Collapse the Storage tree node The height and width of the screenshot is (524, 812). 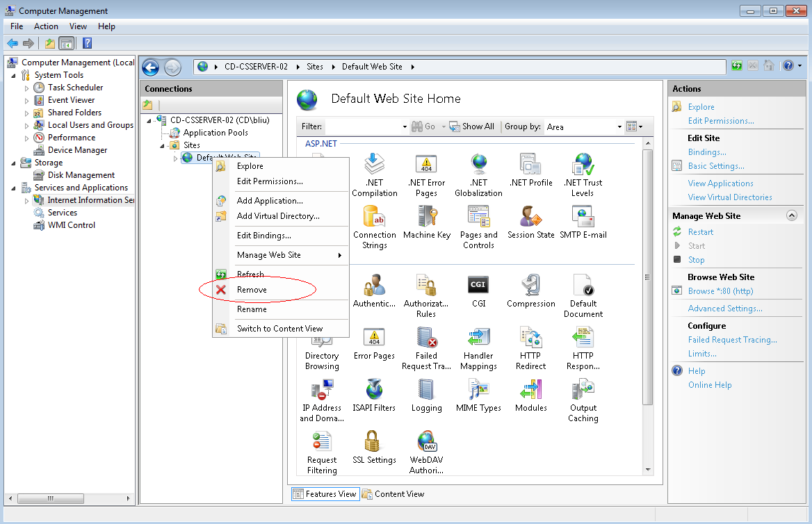[x=13, y=163]
